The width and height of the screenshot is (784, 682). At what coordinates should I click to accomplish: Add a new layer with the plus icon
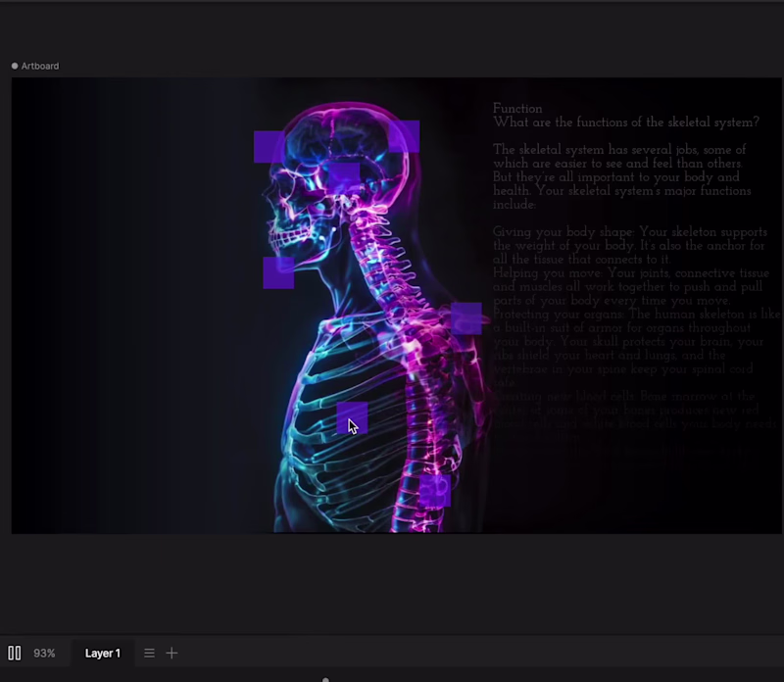pyautogui.click(x=171, y=653)
